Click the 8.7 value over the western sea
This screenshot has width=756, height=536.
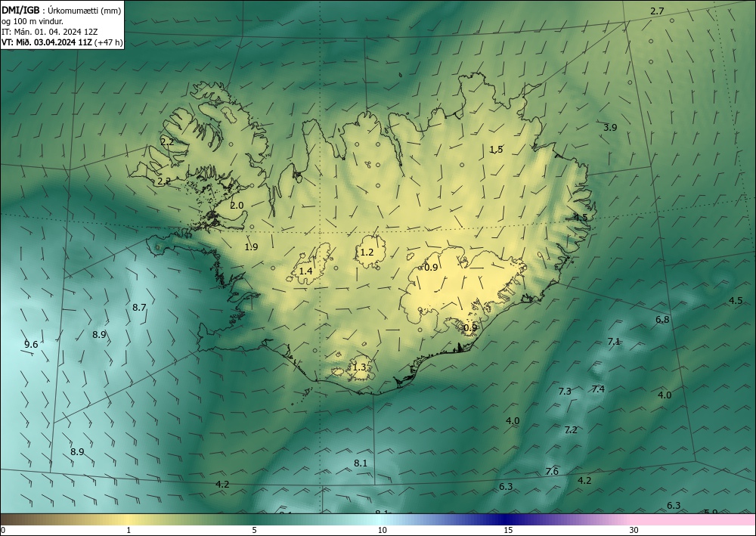coord(139,307)
